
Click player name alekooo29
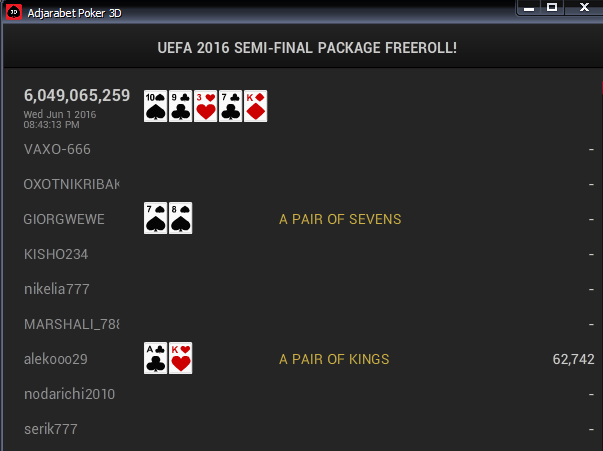point(56,359)
